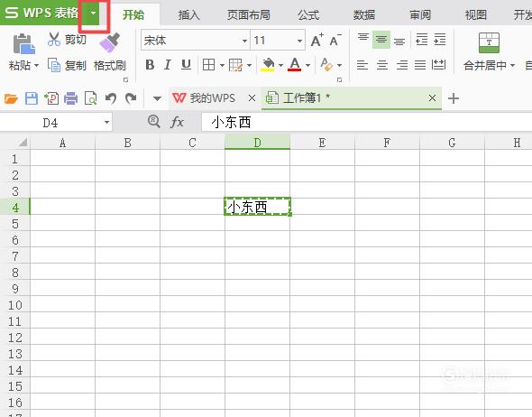Click the Copy (复制) button

coord(67,65)
